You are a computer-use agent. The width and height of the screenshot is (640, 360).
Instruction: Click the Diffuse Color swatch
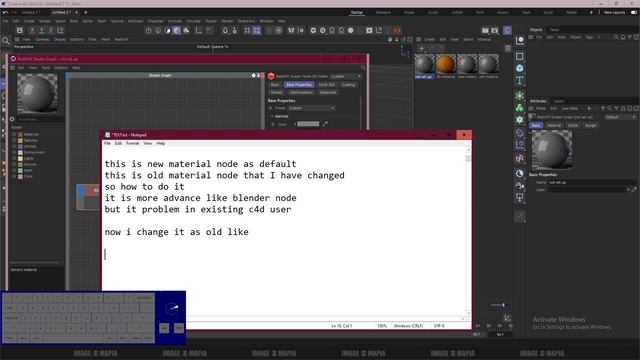(308, 124)
